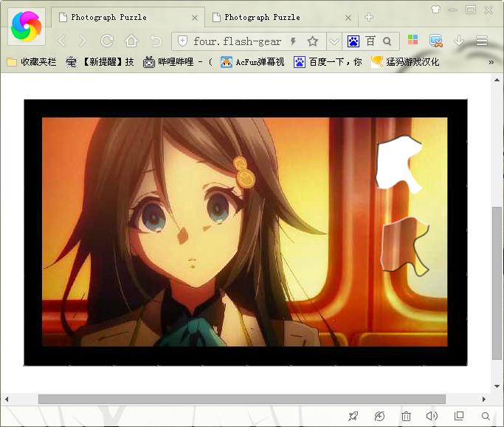This screenshot has width=504, height=427.
Task: Bookmark this page with the star icon
Action: (313, 41)
